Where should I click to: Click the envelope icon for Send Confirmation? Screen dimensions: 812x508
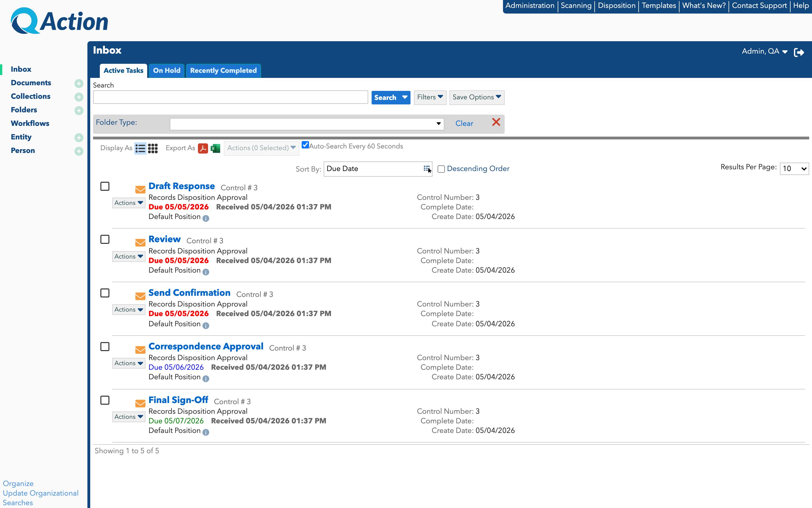click(140, 296)
